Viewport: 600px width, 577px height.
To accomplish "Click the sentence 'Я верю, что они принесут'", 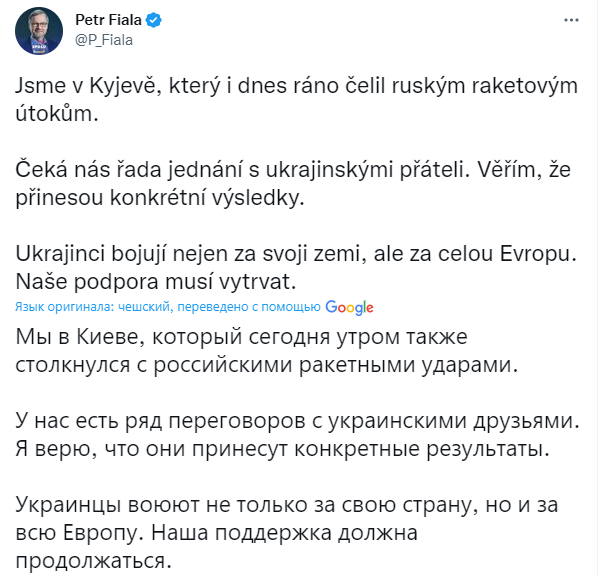I will 283,449.
